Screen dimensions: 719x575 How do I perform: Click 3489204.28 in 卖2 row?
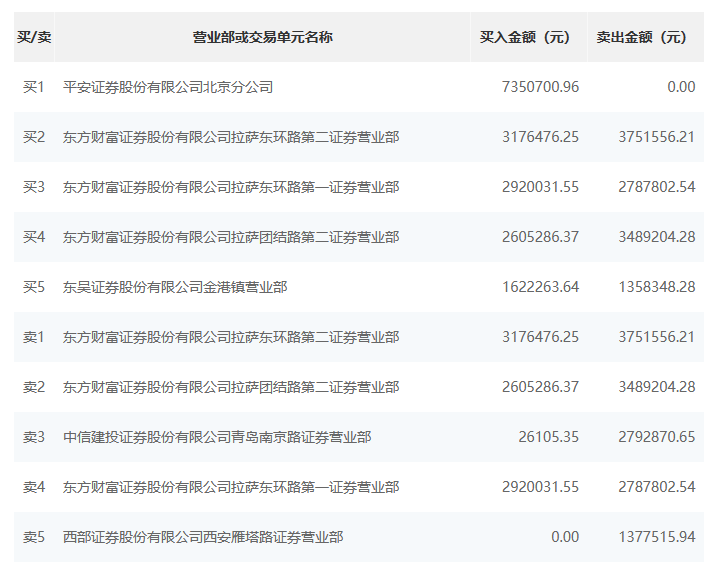click(657, 387)
